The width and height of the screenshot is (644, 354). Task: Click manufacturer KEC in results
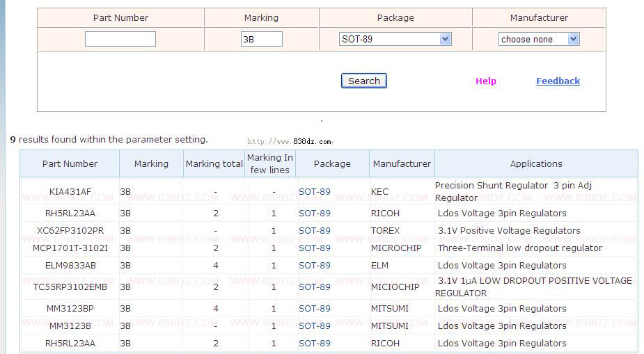(379, 191)
